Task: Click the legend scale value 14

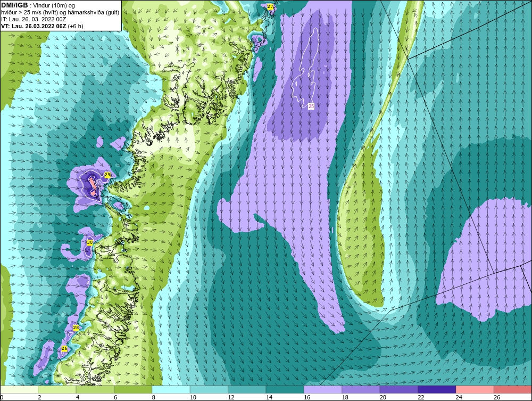Action: point(269,397)
